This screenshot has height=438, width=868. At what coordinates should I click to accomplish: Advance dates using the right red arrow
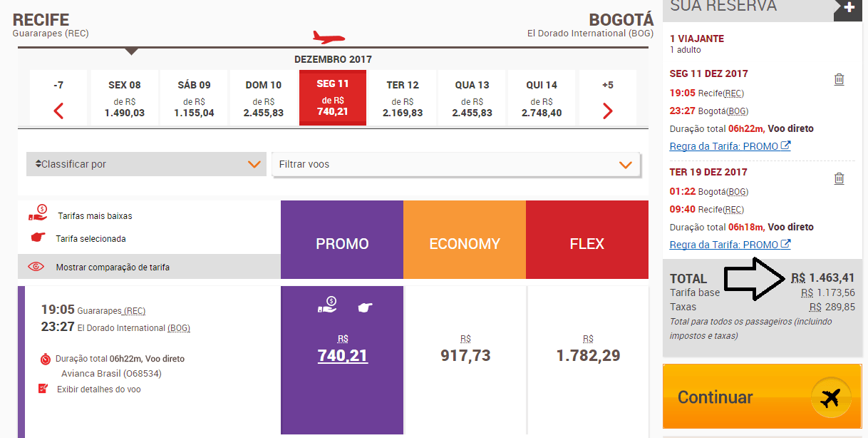(607, 111)
